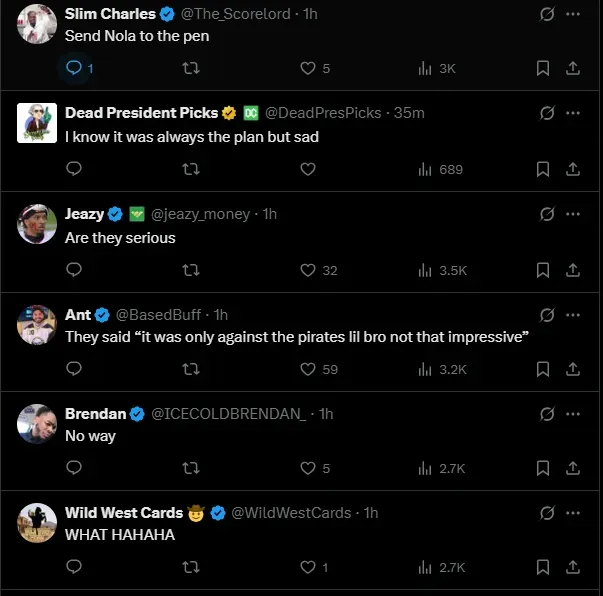Like Ant's tweet about the pirates
The height and width of the screenshot is (596, 603).
(x=308, y=369)
